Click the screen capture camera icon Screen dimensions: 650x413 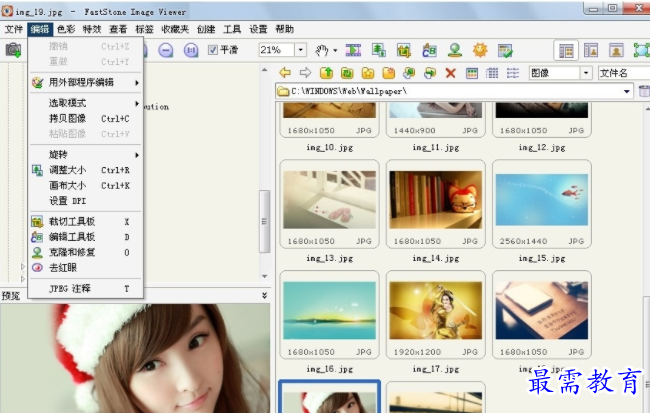(x=13, y=50)
